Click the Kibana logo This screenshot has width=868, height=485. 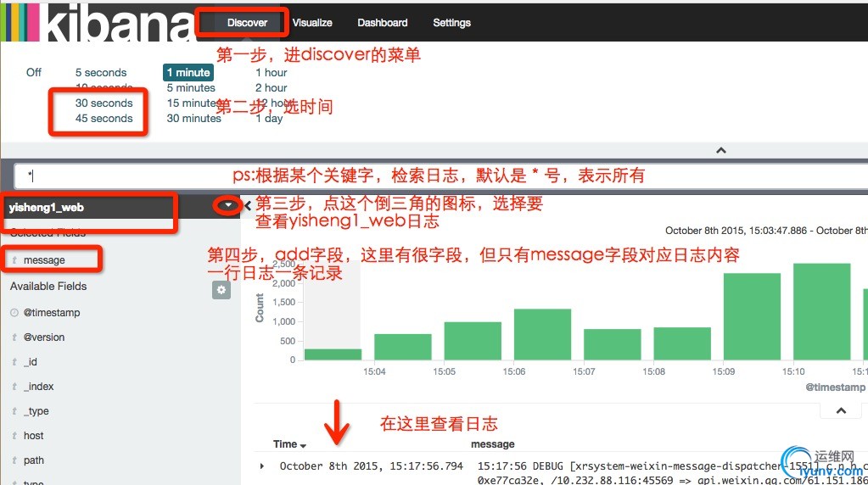(x=99, y=23)
